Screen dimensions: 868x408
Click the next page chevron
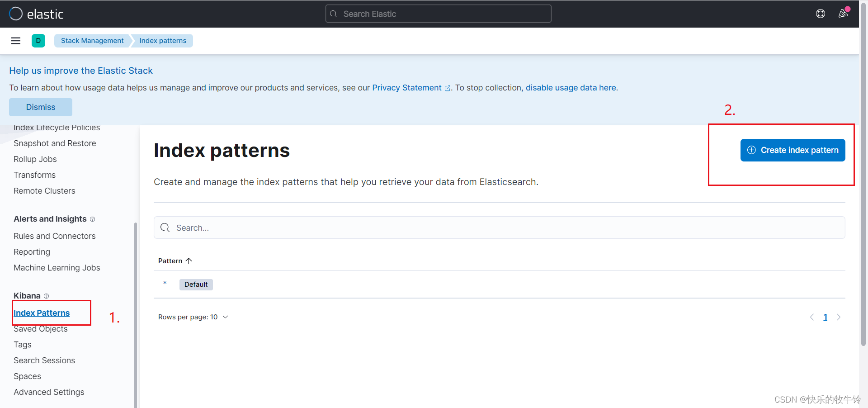coord(839,317)
